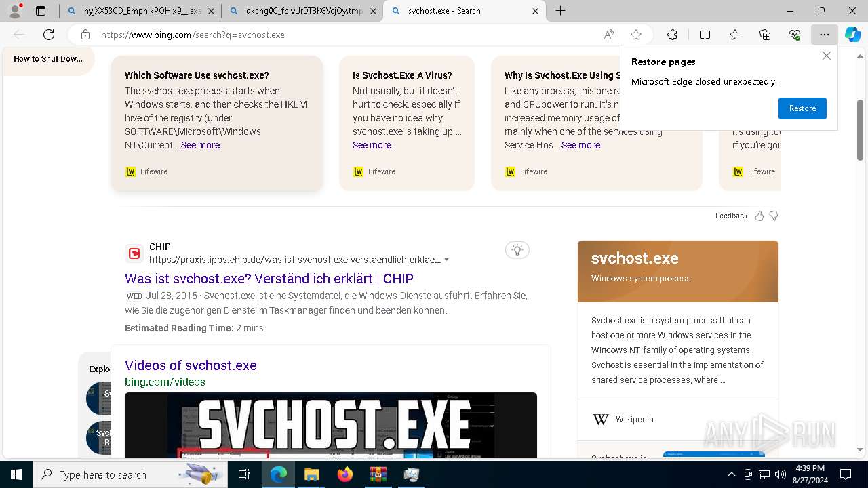The width and height of the screenshot is (868, 488).
Task: Open the Edge profile icon
Action: pos(15,10)
